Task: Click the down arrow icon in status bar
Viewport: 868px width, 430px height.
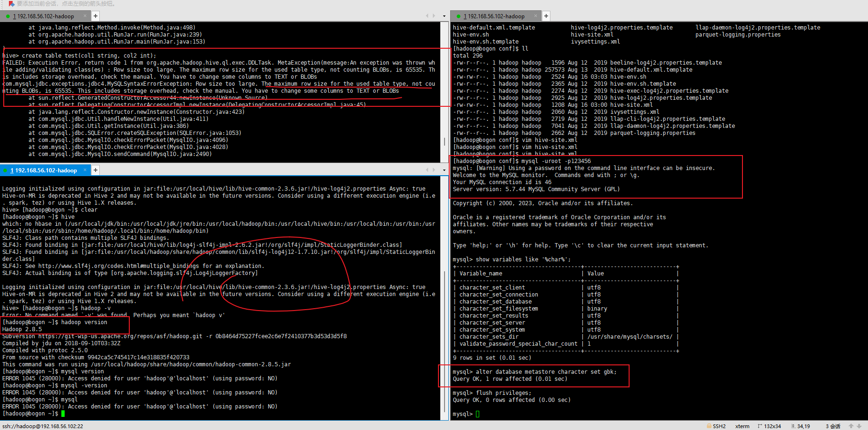Action: point(859,426)
